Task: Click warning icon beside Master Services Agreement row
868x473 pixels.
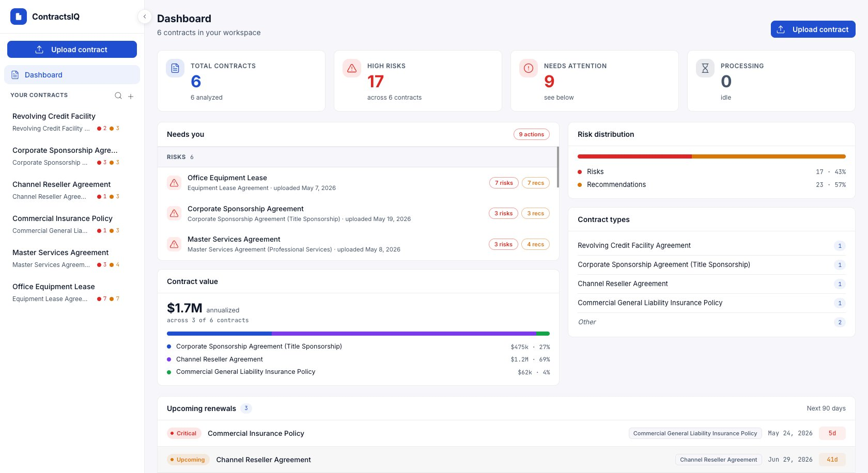Action: [174, 244]
